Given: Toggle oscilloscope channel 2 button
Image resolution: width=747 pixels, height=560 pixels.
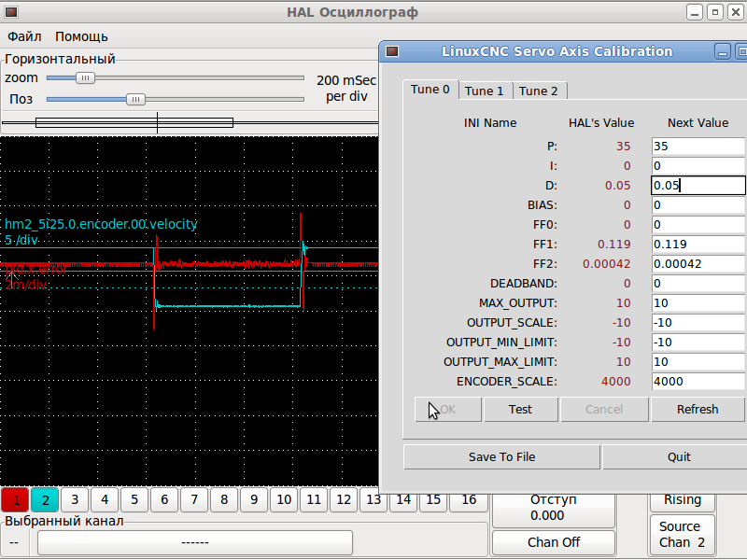Looking at the screenshot, I should tap(45, 500).
